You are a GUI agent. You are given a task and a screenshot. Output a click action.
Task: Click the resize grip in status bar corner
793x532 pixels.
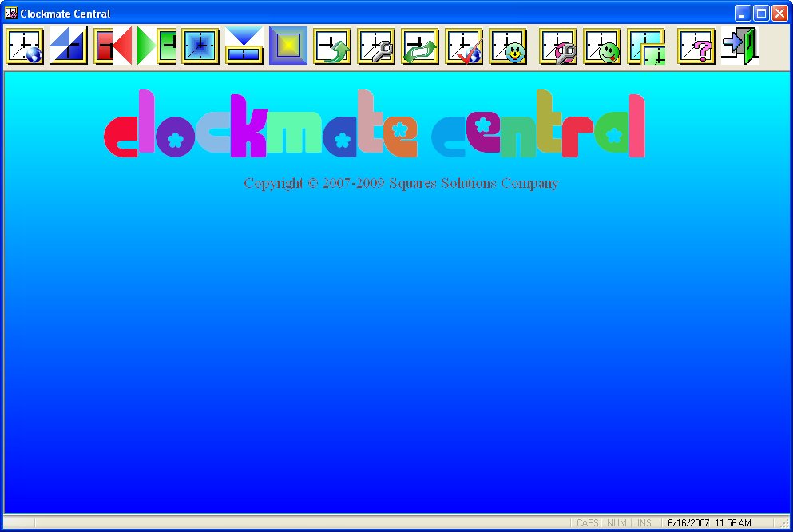(784, 523)
